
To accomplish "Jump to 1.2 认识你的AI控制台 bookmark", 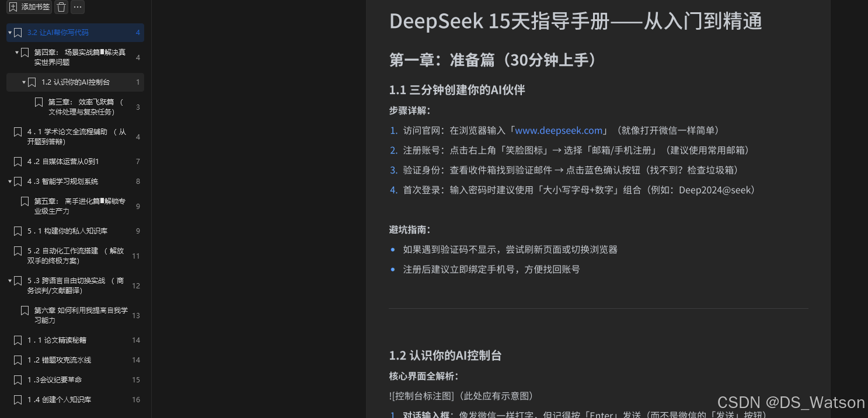I will 75,82.
